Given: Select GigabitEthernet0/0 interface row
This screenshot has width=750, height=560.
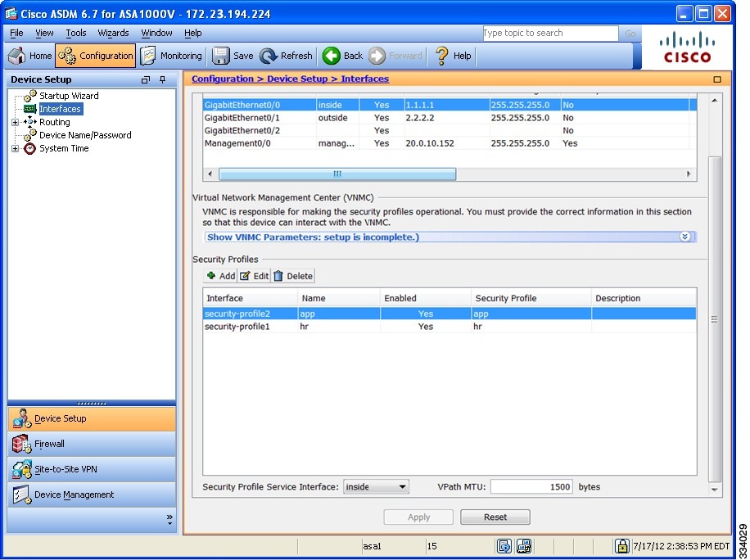Looking at the screenshot, I should [450, 105].
